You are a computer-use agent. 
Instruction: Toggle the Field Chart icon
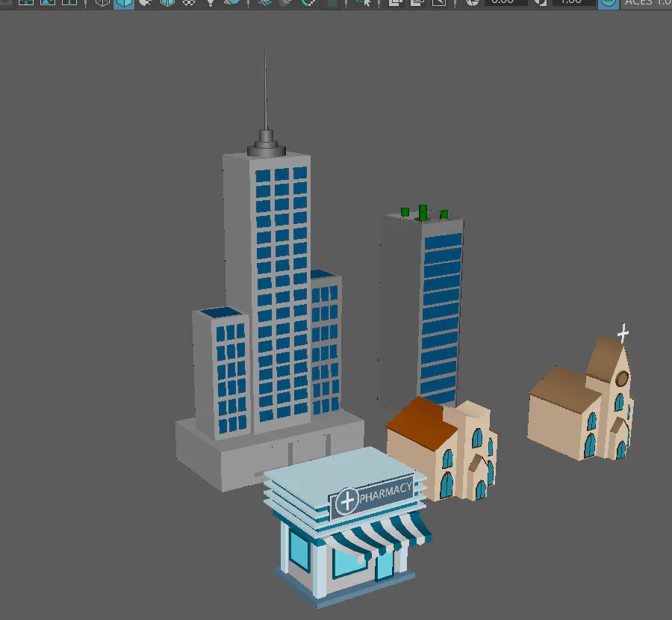[26, 2]
